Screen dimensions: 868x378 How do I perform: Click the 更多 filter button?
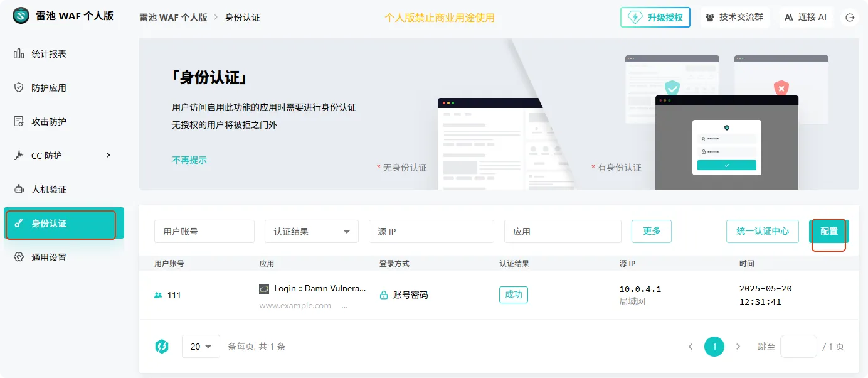[x=652, y=231]
